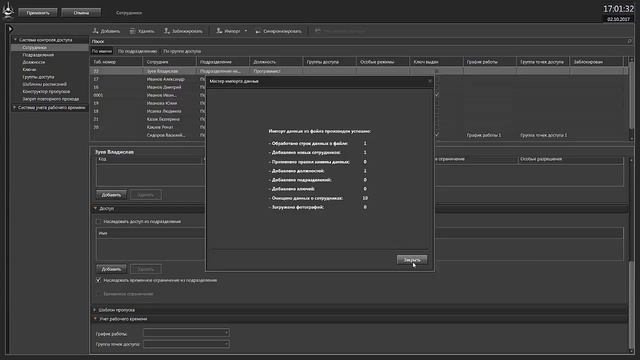Switch to the По группе доступа tab

coord(182,51)
